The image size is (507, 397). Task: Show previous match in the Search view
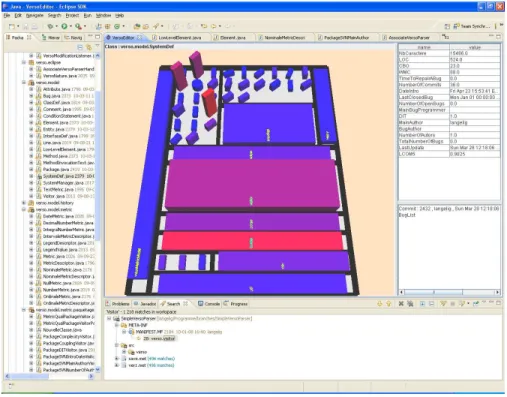click(x=389, y=304)
